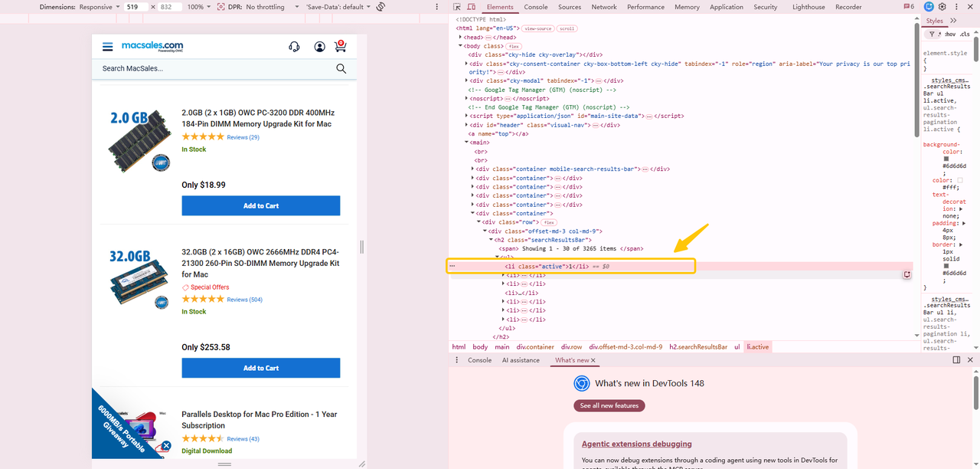Close the promo giveaway banner

pos(166,445)
